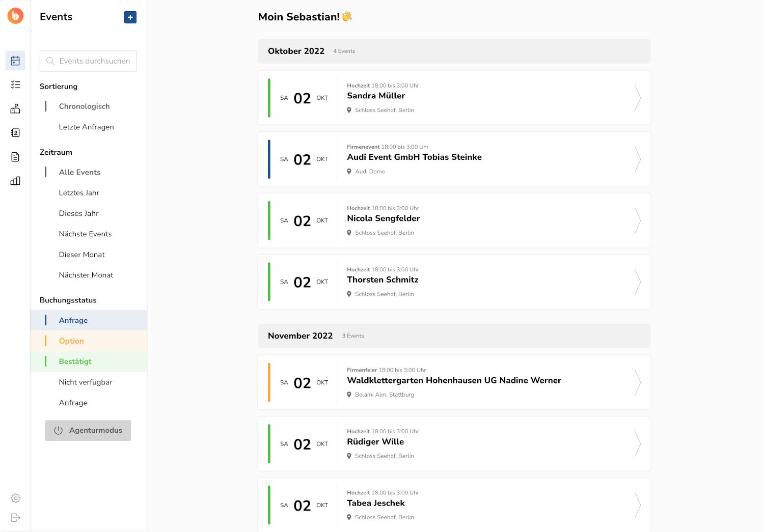The height and width of the screenshot is (532, 764).
Task: Open Audi Event GmbH Tobias Steinke title
Action: coord(414,157)
